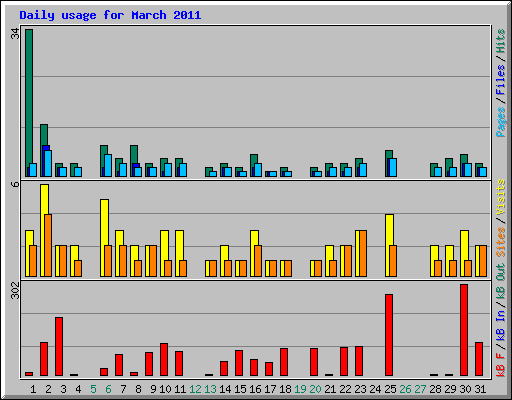Click green weekend day label '20'
The height and width of the screenshot is (400, 512).
coord(315,389)
